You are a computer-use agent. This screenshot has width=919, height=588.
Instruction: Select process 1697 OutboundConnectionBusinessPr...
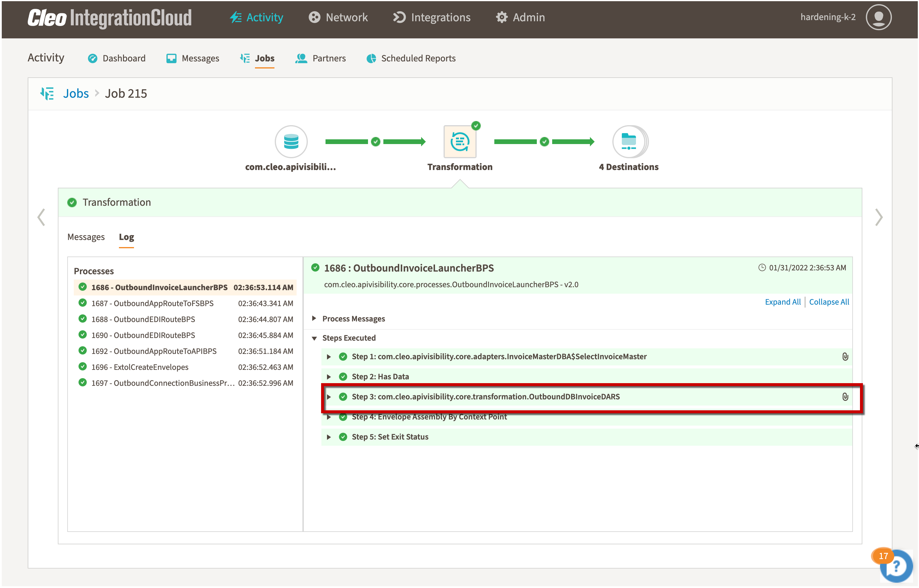[x=185, y=383]
